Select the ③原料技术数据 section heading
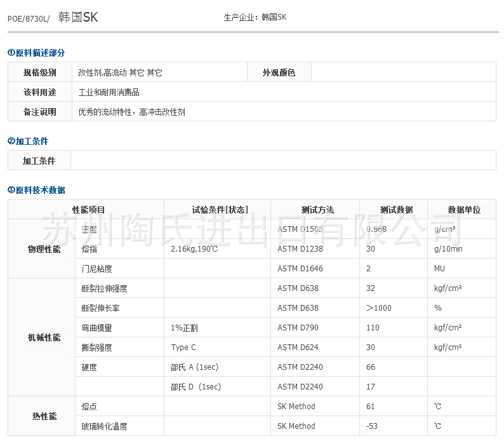This screenshot has width=504, height=446. 36,190
